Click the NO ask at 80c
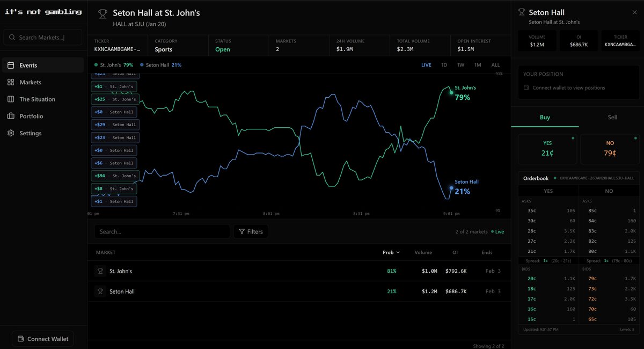Viewport: 644px width, 349px height. [x=610, y=251]
